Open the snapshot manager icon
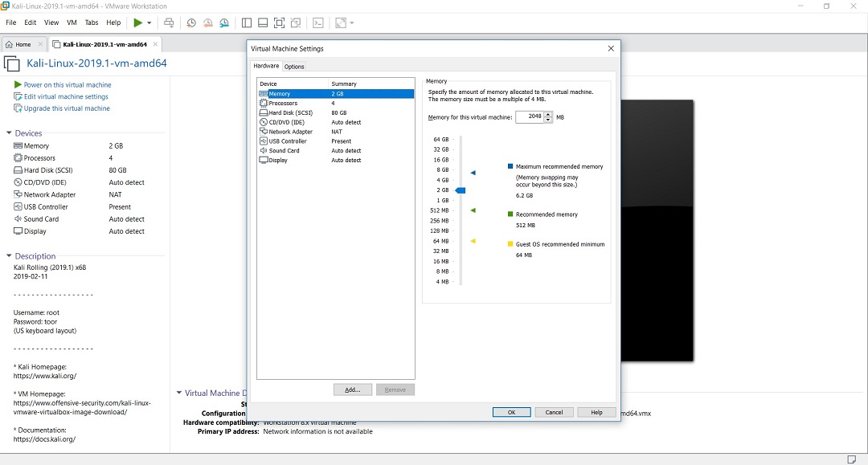868x465 pixels. pos(224,22)
